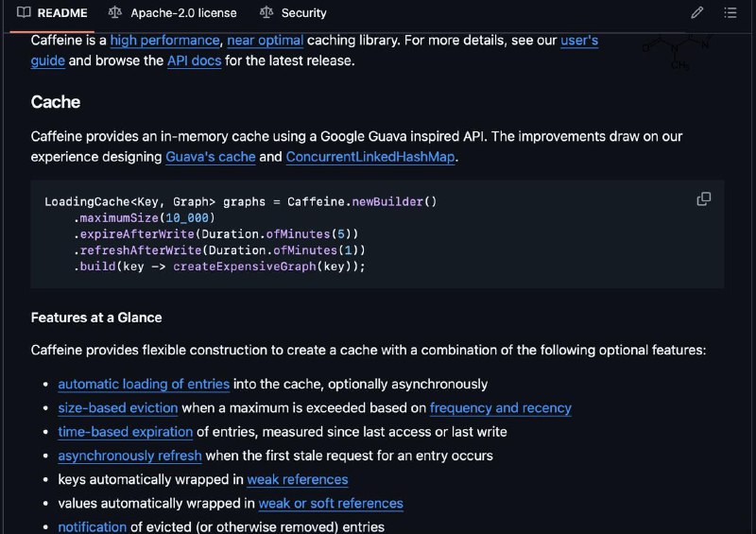The height and width of the screenshot is (534, 756).
Task: Follow the ConcurrentLinkedHashMap link
Action: tap(370, 157)
